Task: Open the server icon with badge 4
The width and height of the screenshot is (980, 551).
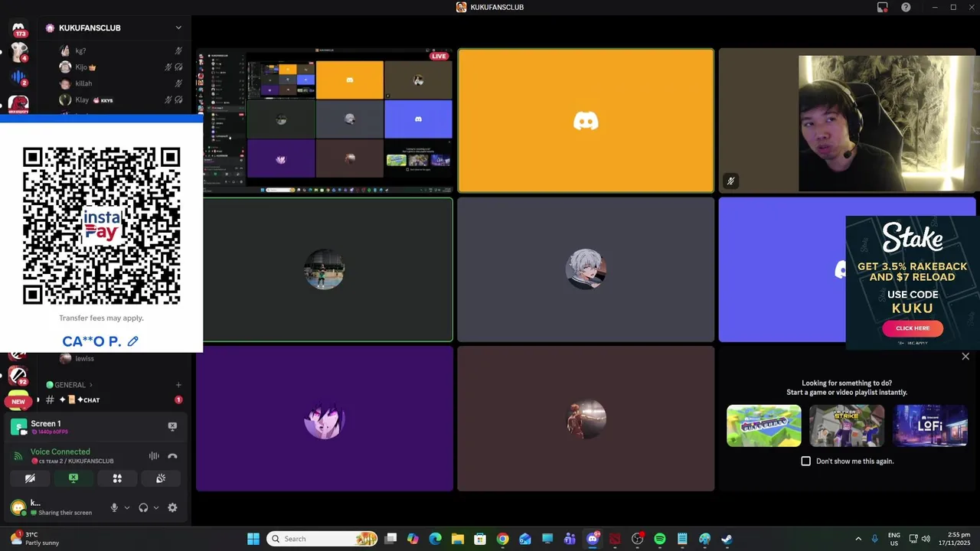Action: [18, 52]
